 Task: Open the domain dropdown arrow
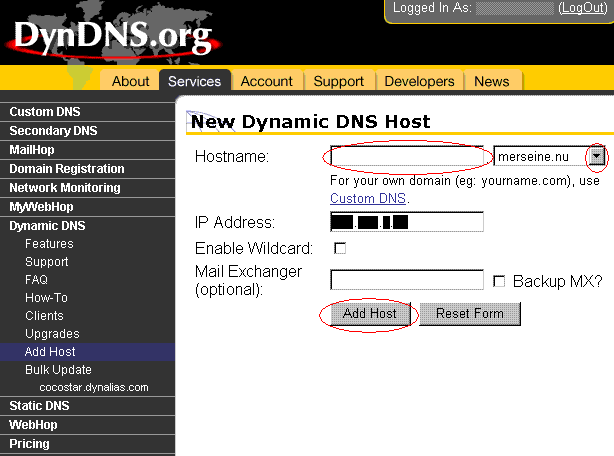tap(597, 157)
